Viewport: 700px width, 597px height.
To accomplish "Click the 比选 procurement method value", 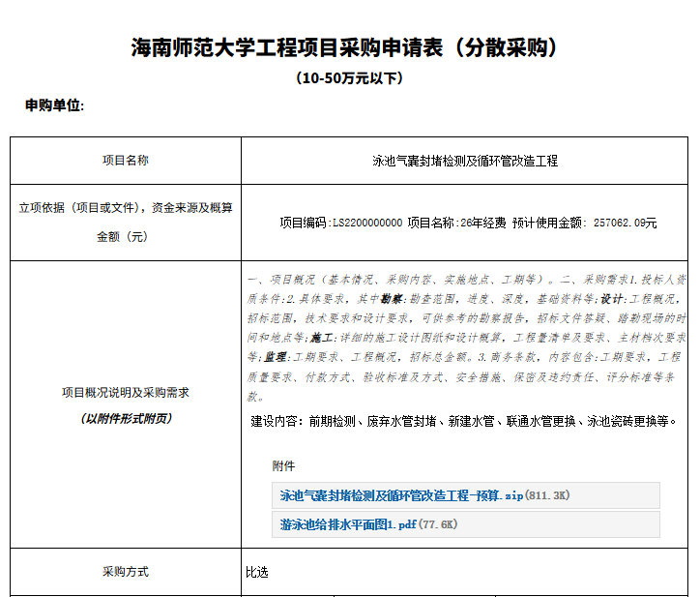I will pos(257,572).
